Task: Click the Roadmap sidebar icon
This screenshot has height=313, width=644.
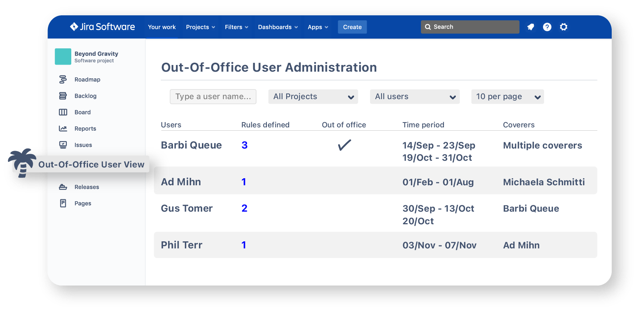Action: [63, 79]
